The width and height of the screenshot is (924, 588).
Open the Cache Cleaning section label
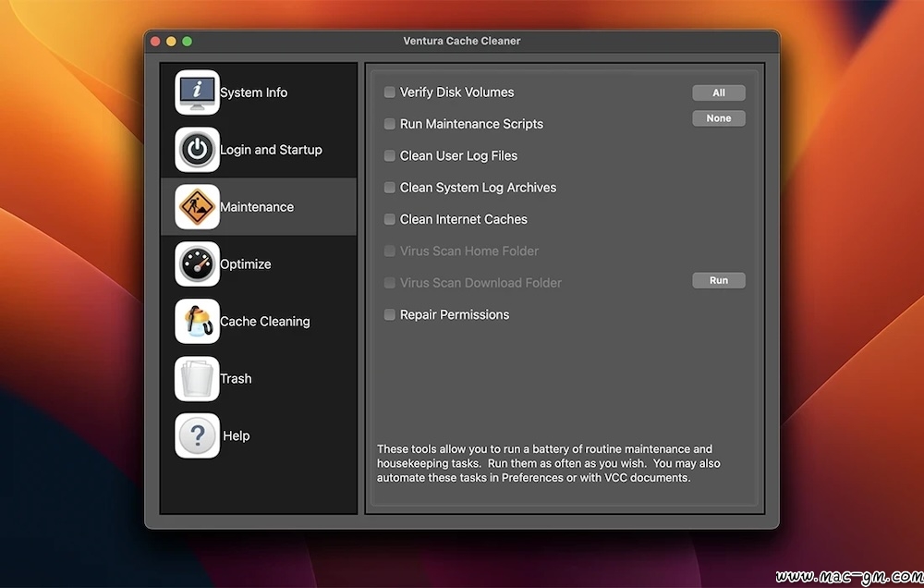pos(265,322)
